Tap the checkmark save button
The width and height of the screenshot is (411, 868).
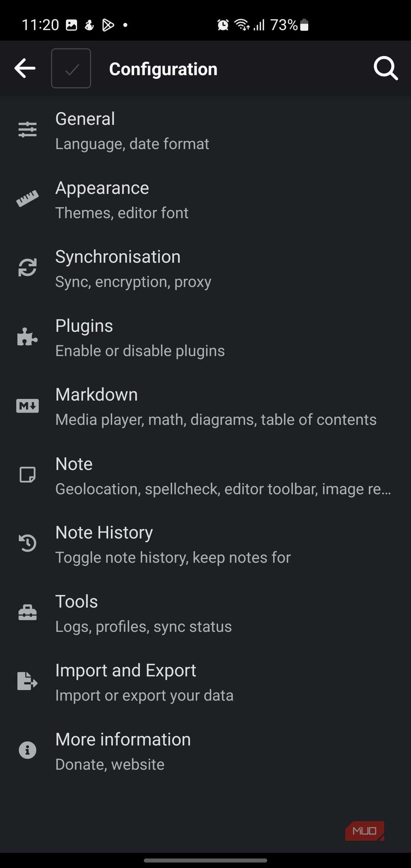(x=71, y=69)
